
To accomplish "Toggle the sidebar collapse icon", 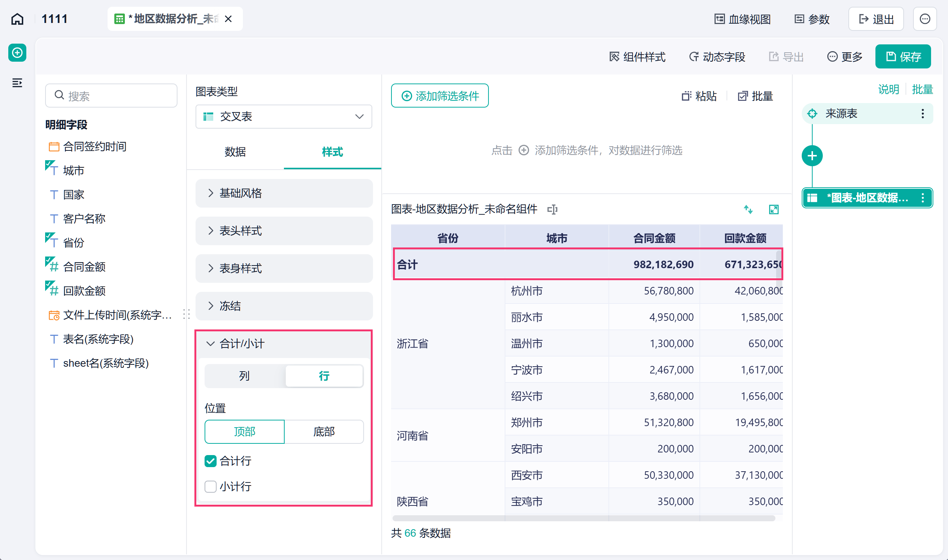I will [x=17, y=83].
